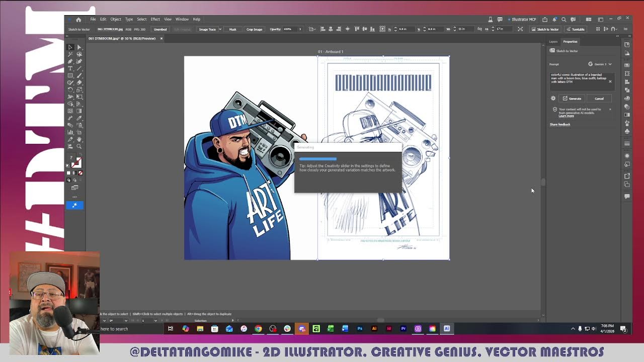Select the Eraser tool
Screen dimensions: 644x362
click(79, 82)
